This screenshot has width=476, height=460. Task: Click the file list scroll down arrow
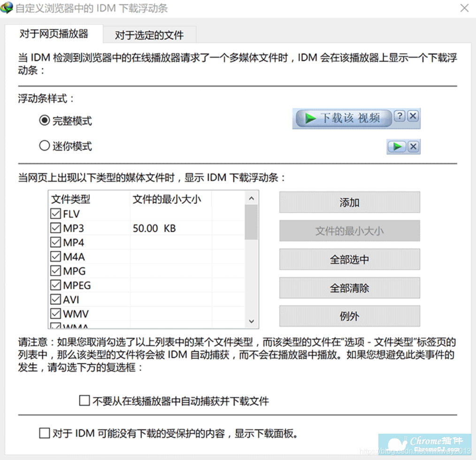point(251,321)
